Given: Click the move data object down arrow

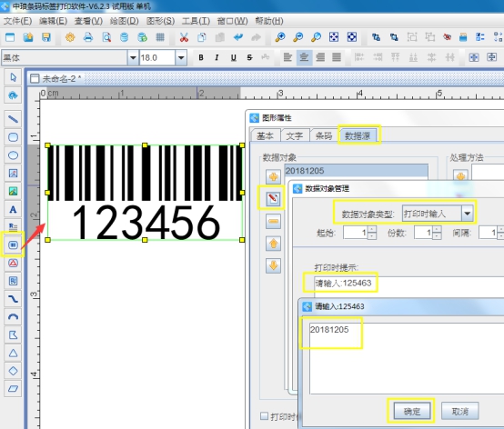Looking at the screenshot, I should coord(273,266).
